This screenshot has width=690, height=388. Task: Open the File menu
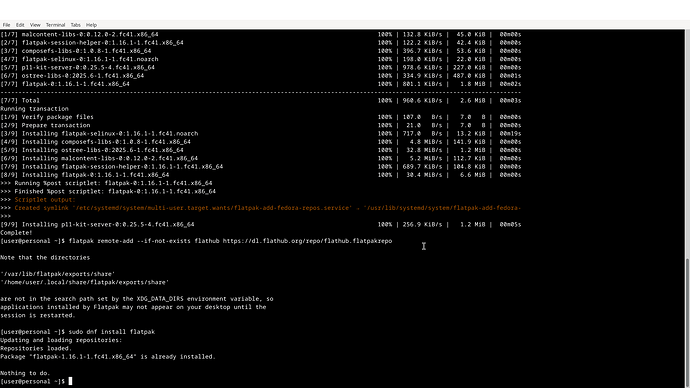(x=6, y=25)
